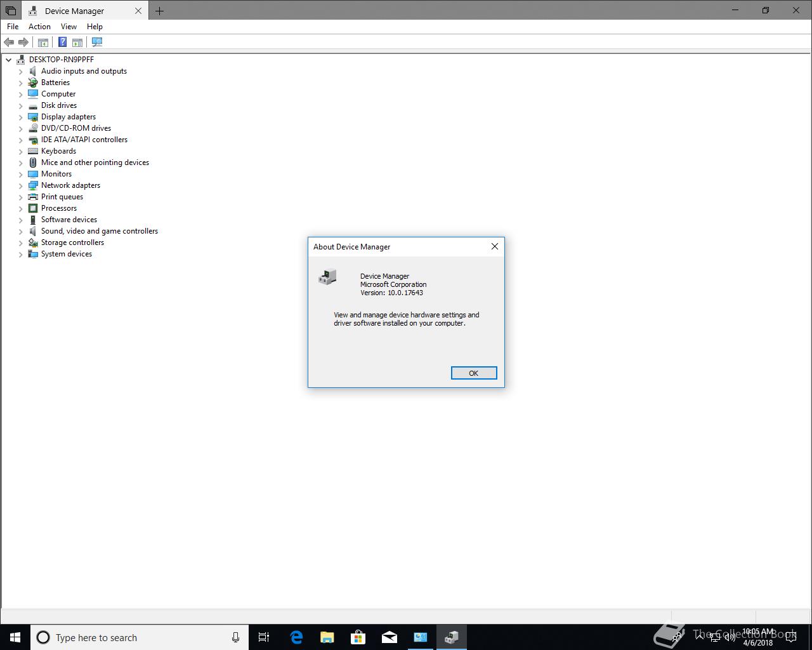Click the Device Manager taskbar button

coord(452,637)
